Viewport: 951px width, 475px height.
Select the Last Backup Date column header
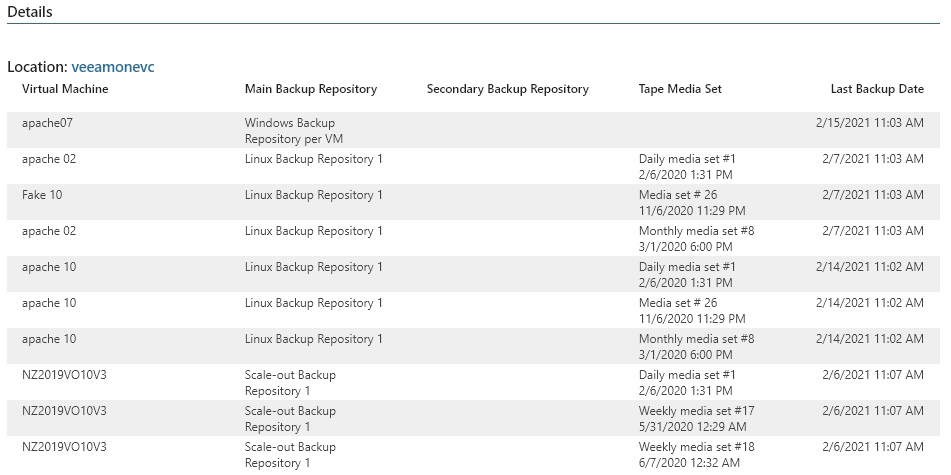876,89
